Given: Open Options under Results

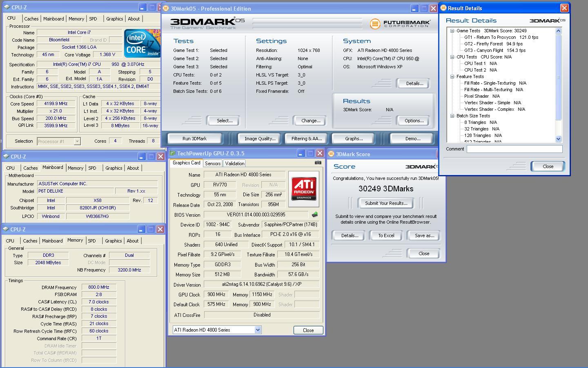Looking at the screenshot, I should [414, 121].
